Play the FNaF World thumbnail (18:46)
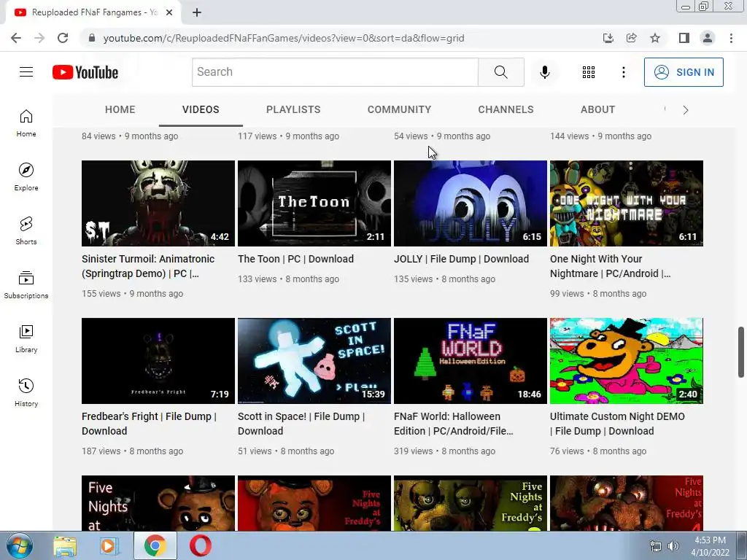This screenshot has width=747, height=560. pos(471,361)
